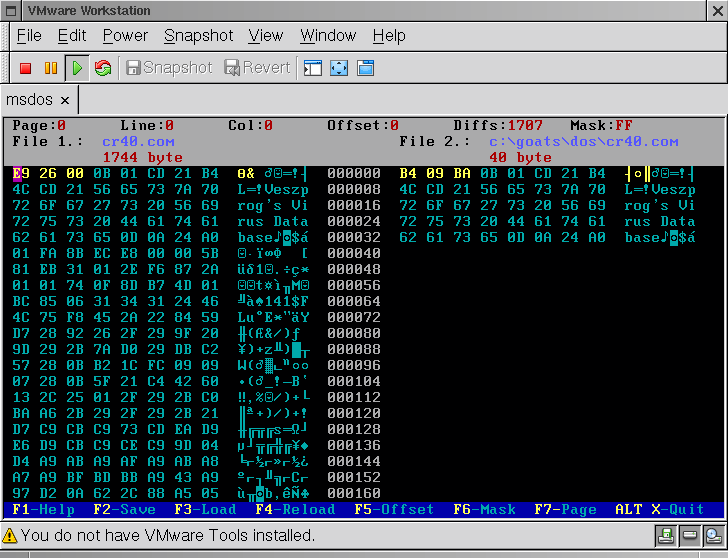Take a Snapshot using toolbar button

tap(169, 68)
